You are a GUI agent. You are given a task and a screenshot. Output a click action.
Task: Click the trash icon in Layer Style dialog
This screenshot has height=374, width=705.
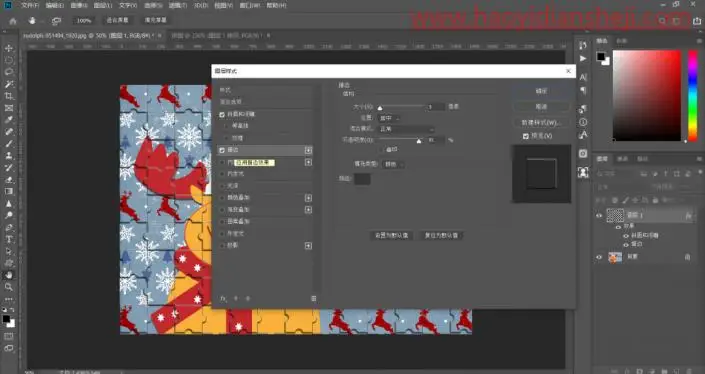(314, 298)
